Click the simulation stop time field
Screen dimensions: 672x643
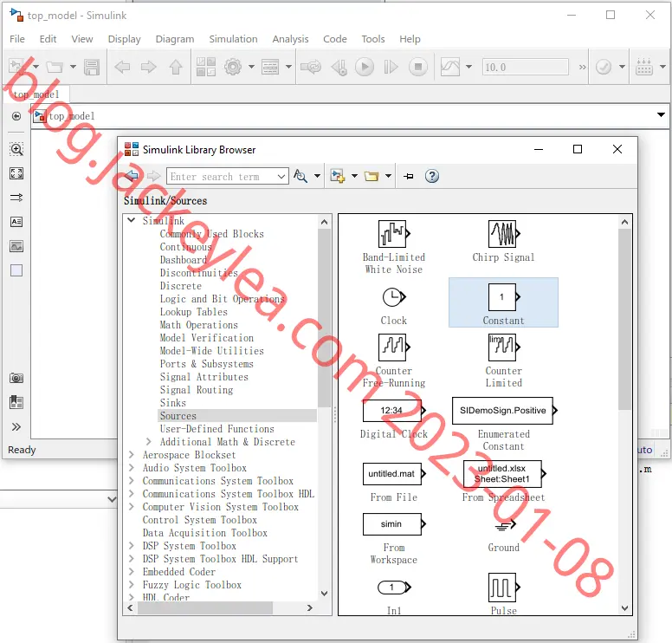526,68
